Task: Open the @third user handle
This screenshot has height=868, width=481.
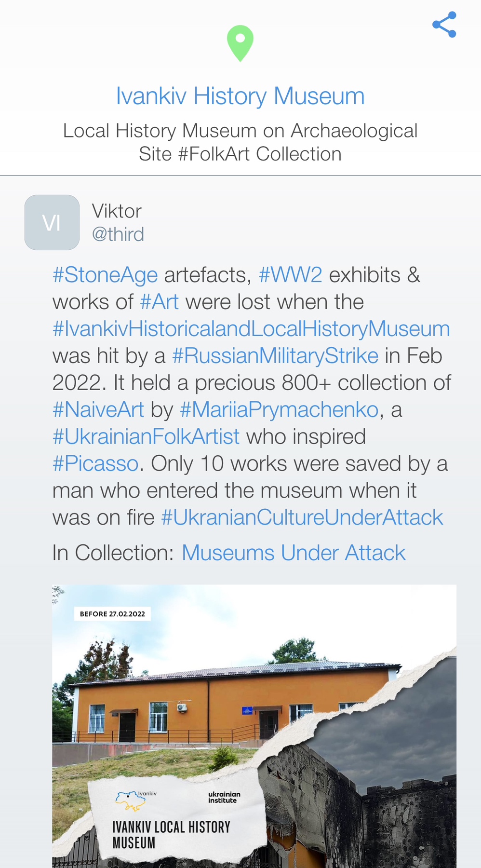Action: point(118,234)
